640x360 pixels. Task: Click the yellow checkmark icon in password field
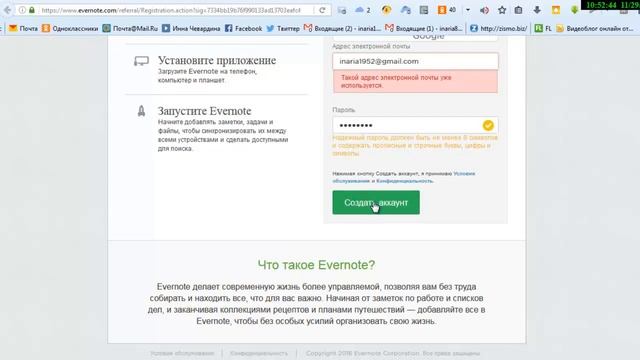click(488, 125)
